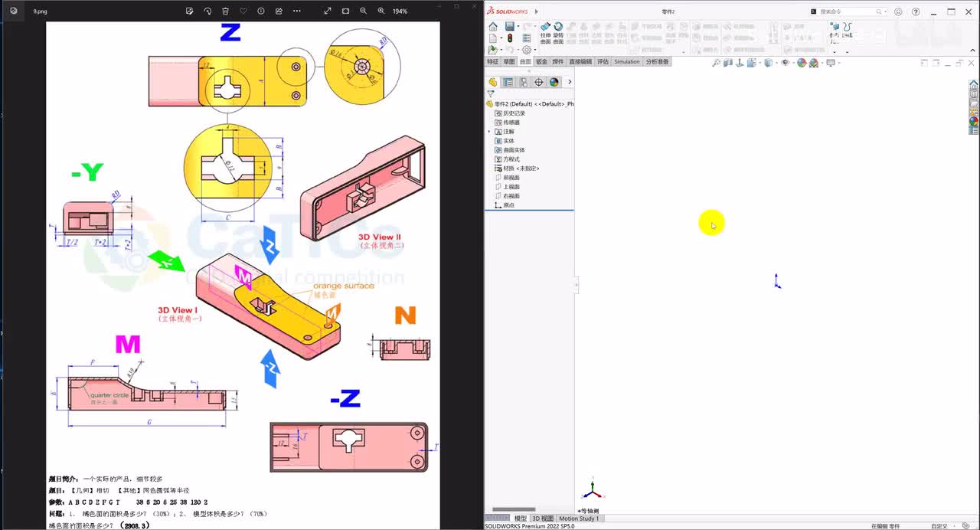Open the SolidWorks user login icon
The width and height of the screenshot is (980, 530).
(898, 11)
